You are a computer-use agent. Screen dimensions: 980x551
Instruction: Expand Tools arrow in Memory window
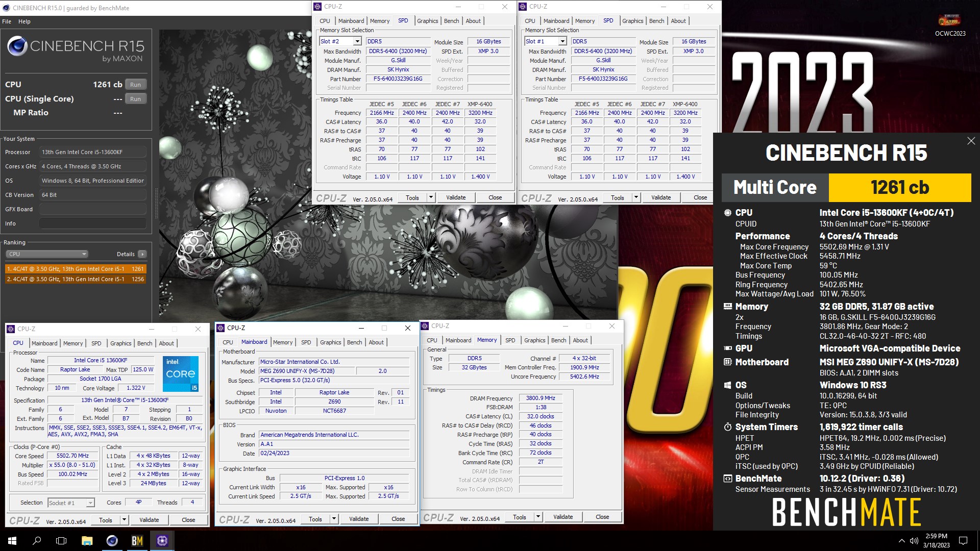pos(538,517)
